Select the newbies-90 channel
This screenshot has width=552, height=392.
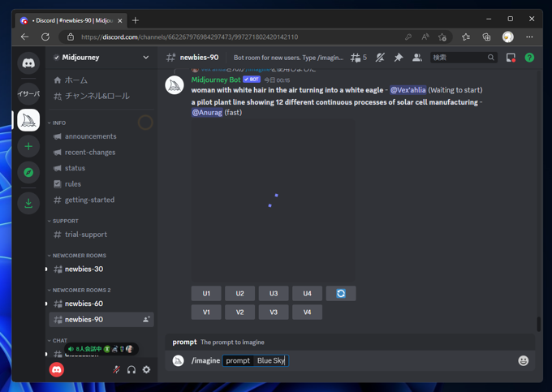pos(101,320)
